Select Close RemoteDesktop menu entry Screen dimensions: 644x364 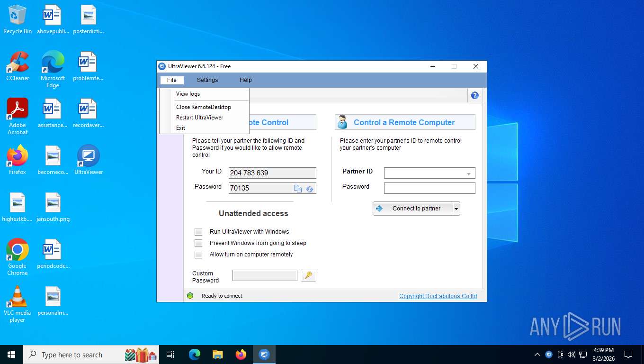(x=205, y=107)
